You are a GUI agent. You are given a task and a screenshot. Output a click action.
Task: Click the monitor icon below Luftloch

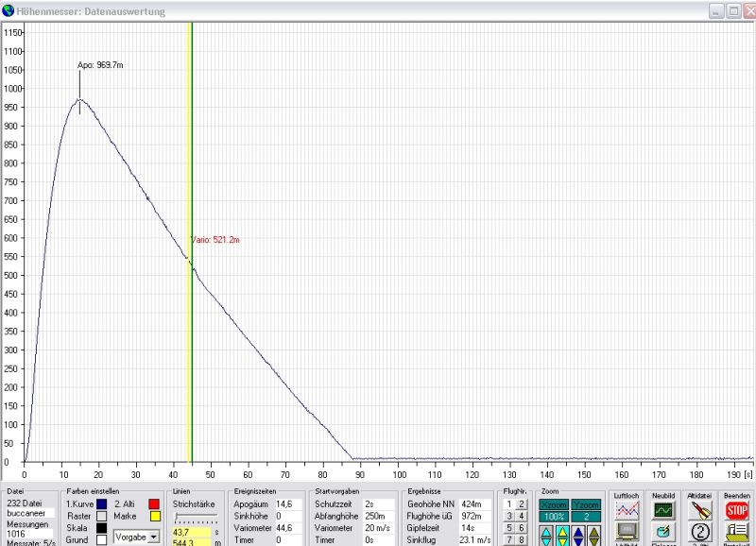pyautogui.click(x=627, y=532)
